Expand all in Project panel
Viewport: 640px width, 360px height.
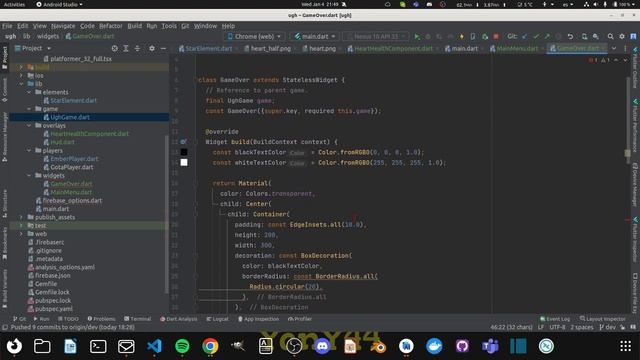(x=126, y=48)
